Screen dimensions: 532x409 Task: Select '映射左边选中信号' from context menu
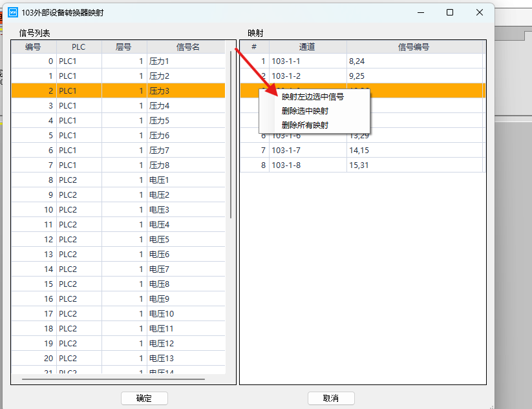[x=312, y=97]
